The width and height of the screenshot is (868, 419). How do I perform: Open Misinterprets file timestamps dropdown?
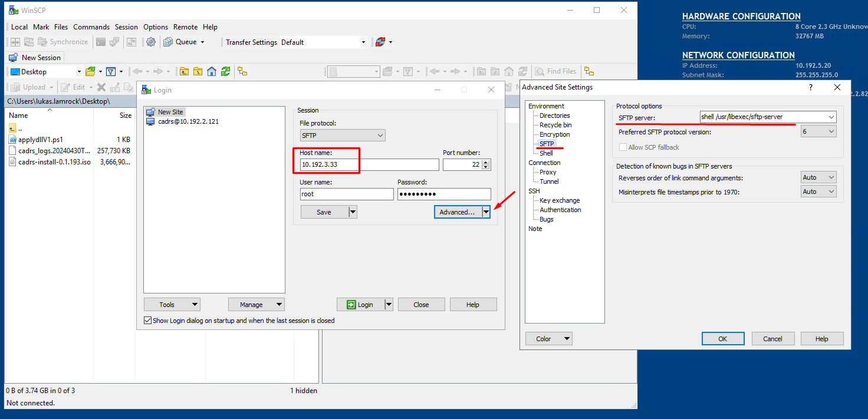click(x=818, y=192)
